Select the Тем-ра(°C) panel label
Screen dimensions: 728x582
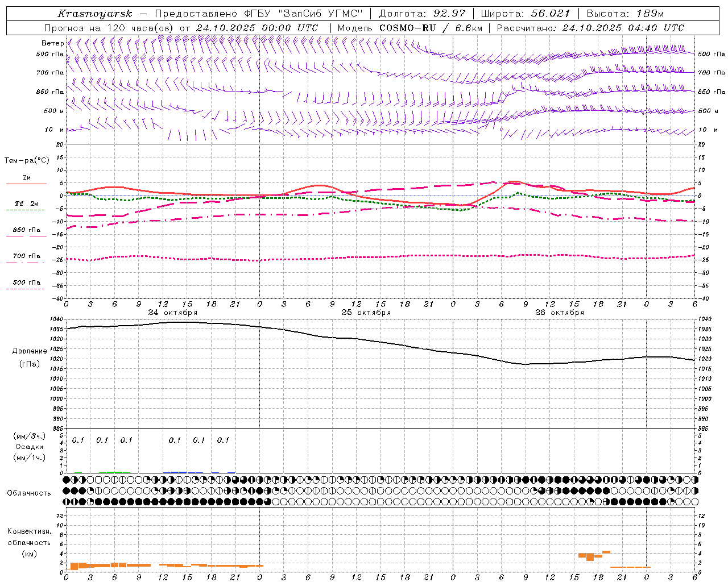pyautogui.click(x=27, y=161)
